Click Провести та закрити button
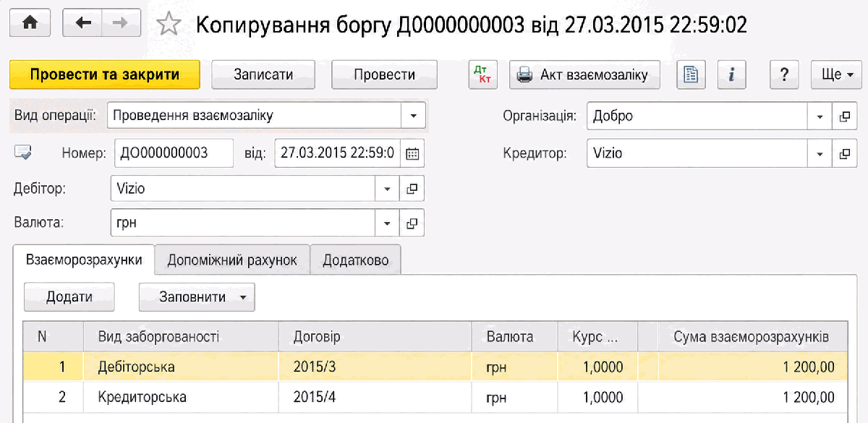 tap(104, 74)
